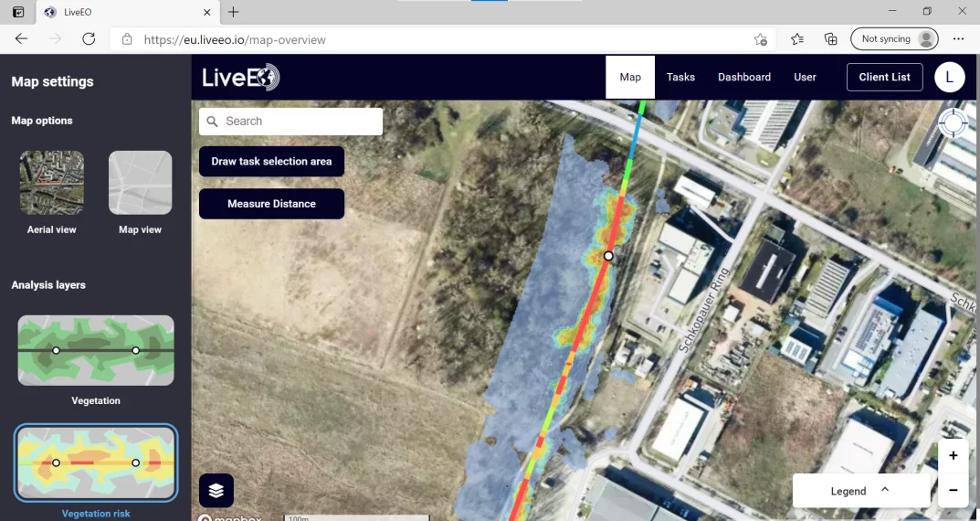The width and height of the screenshot is (980, 521).
Task: Click the Schkopauer Ring street label
Action: (704, 310)
